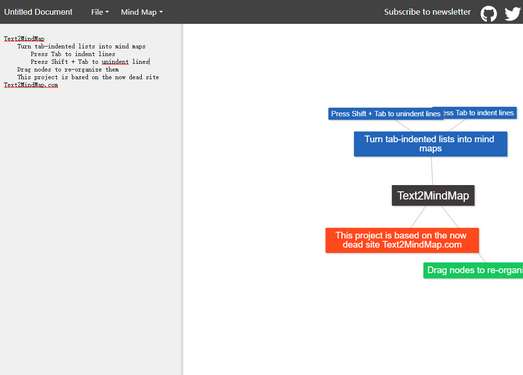Click 'Text2MindMap.com' line in the editor
The height and width of the screenshot is (375, 523).
coord(31,85)
